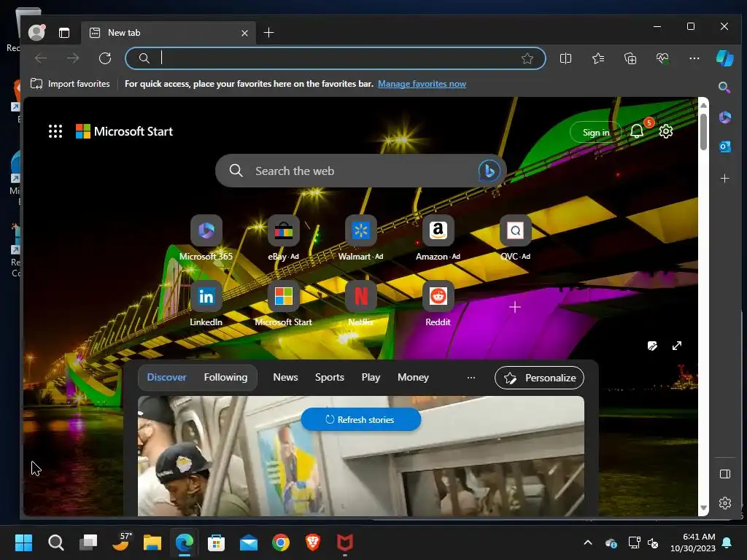
Task: Launch Brave browser from taskbar
Action: 312,542
